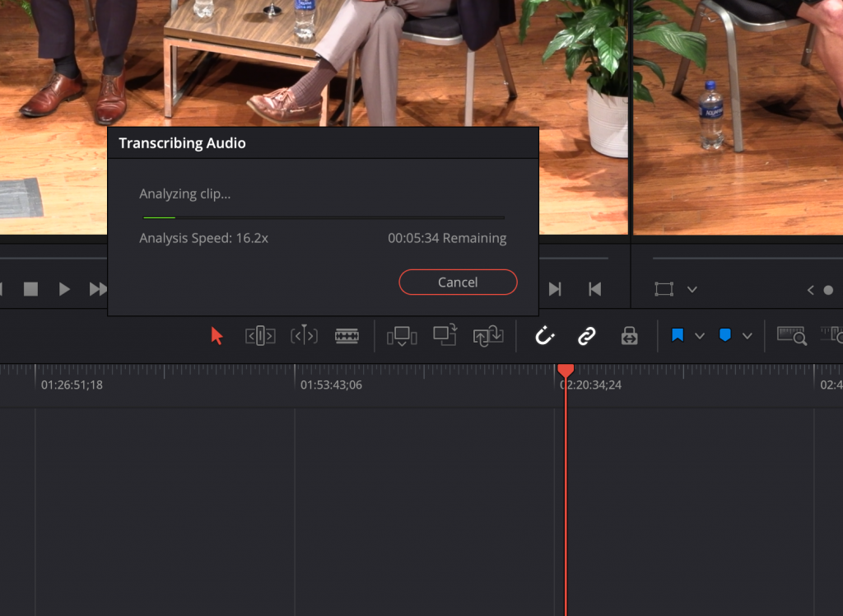
Task: Open the blue Marker color dropdown arrow
Action: [748, 336]
